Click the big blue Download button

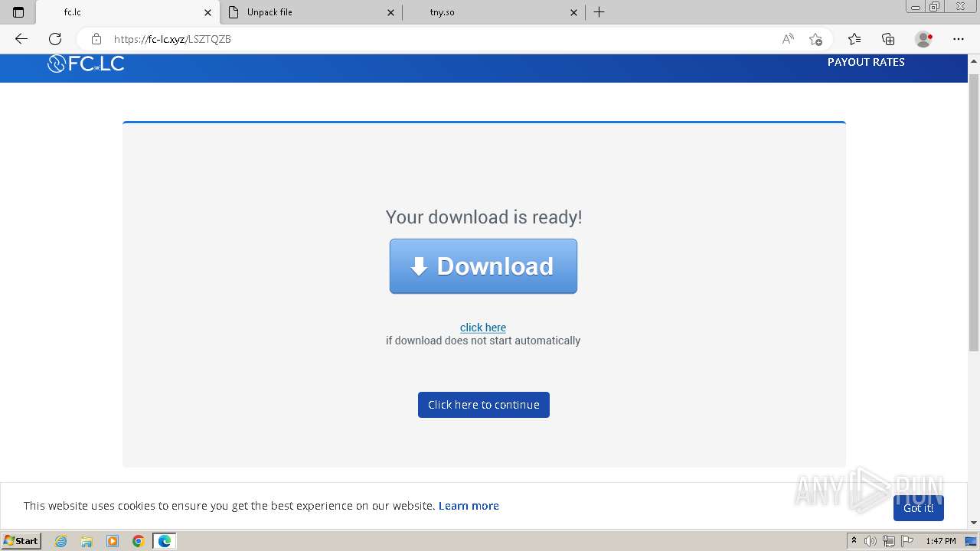tap(483, 266)
